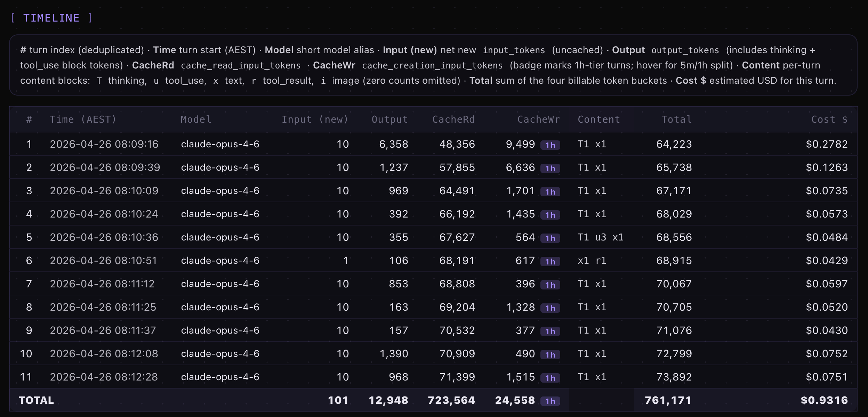Image resolution: width=868 pixels, height=417 pixels.
Task: Click the cost value $0.2782
Action: point(827,144)
